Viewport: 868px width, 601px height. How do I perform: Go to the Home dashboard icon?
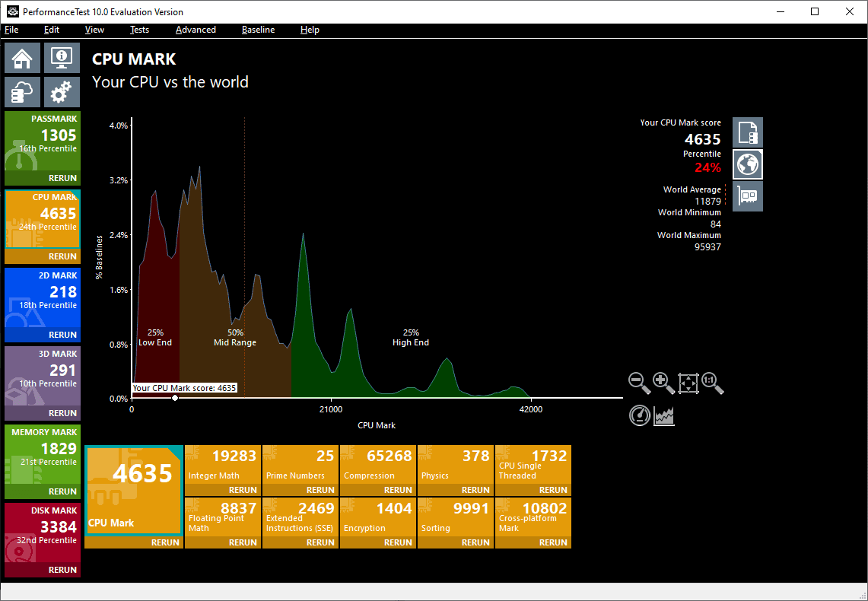23,58
